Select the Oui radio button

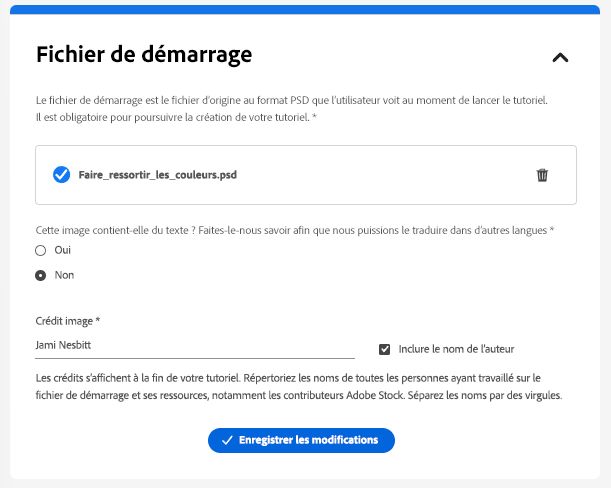pos(41,250)
